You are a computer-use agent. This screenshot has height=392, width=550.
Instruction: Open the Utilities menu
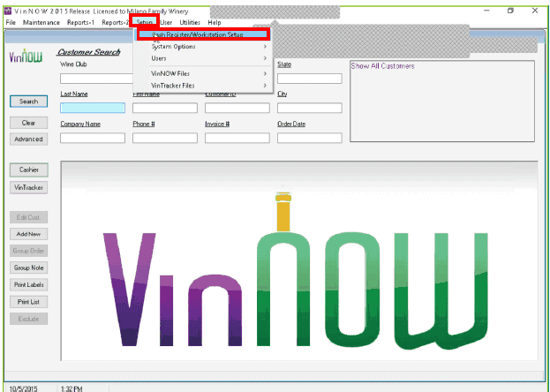click(x=190, y=22)
